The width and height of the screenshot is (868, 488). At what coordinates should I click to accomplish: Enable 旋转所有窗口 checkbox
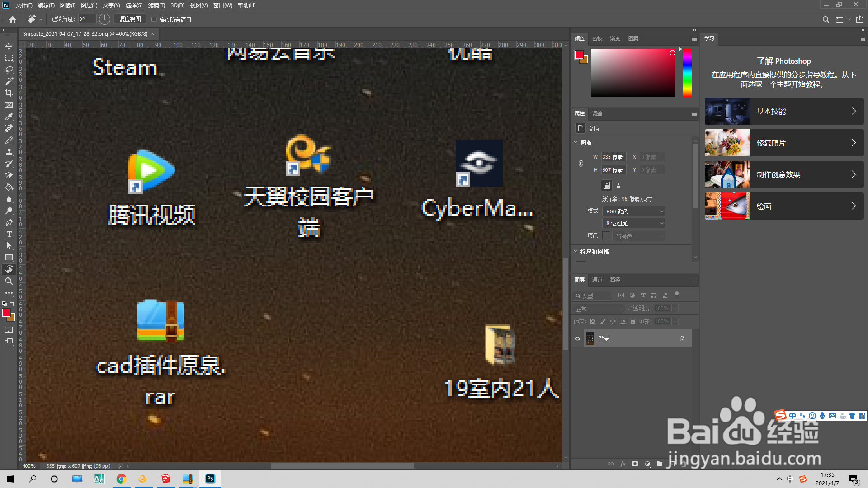tap(154, 19)
